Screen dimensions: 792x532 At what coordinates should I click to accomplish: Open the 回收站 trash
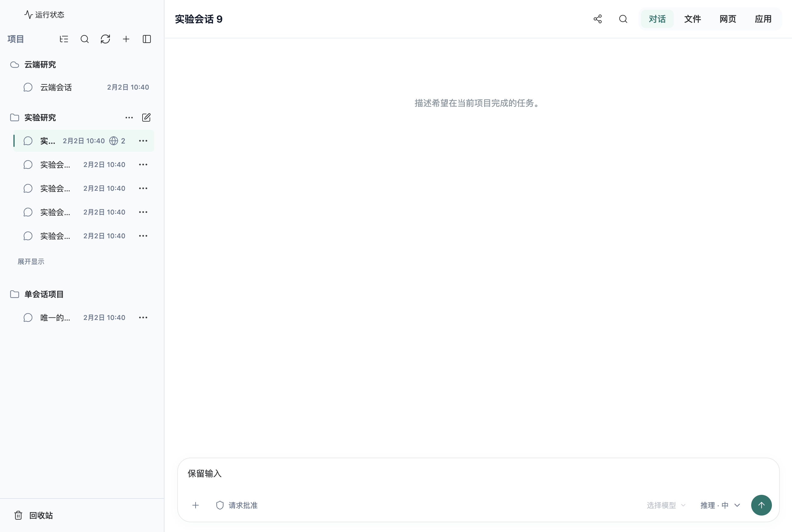click(x=34, y=515)
